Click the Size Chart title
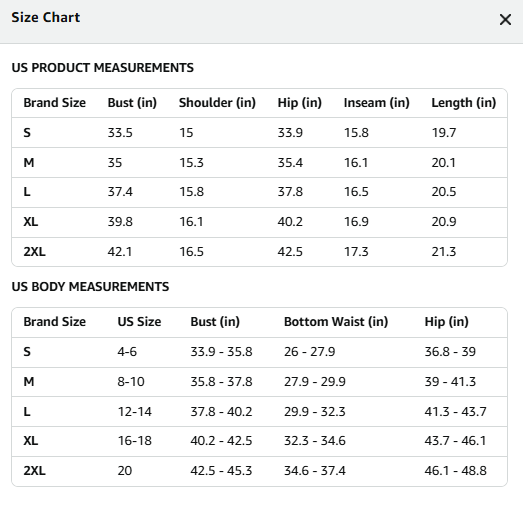This screenshot has width=523, height=510. (46, 17)
